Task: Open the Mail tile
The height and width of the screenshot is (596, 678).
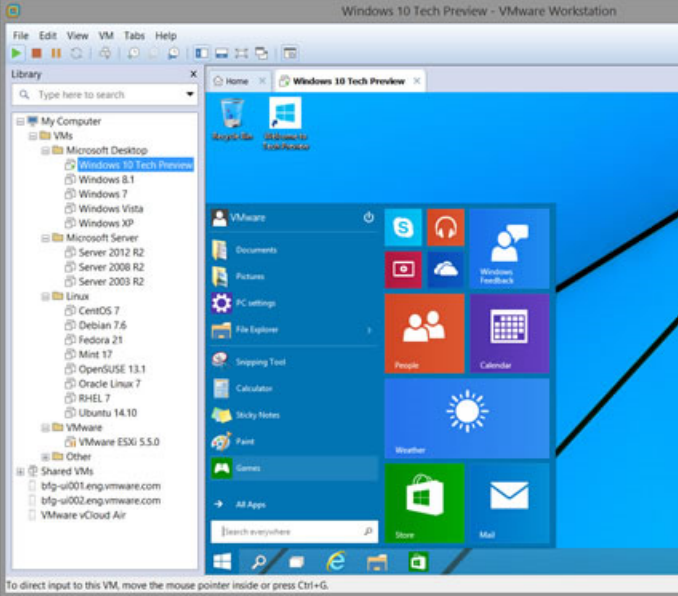Action: 509,503
